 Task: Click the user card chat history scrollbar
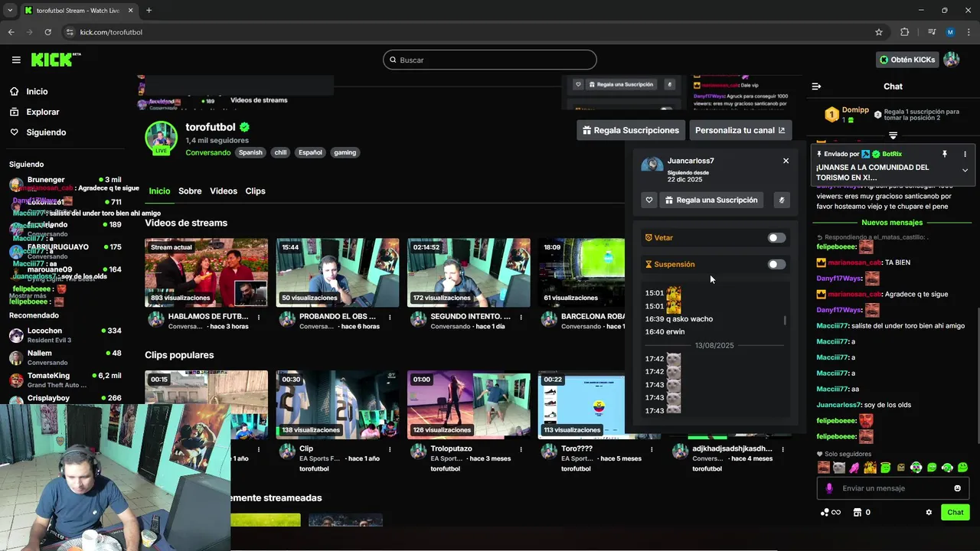[x=785, y=320]
